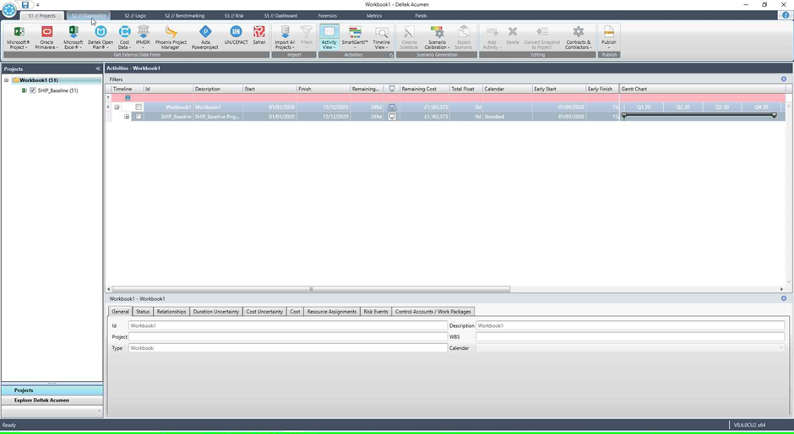
Task: Open the Activities group dialog launcher
Action: [391, 55]
